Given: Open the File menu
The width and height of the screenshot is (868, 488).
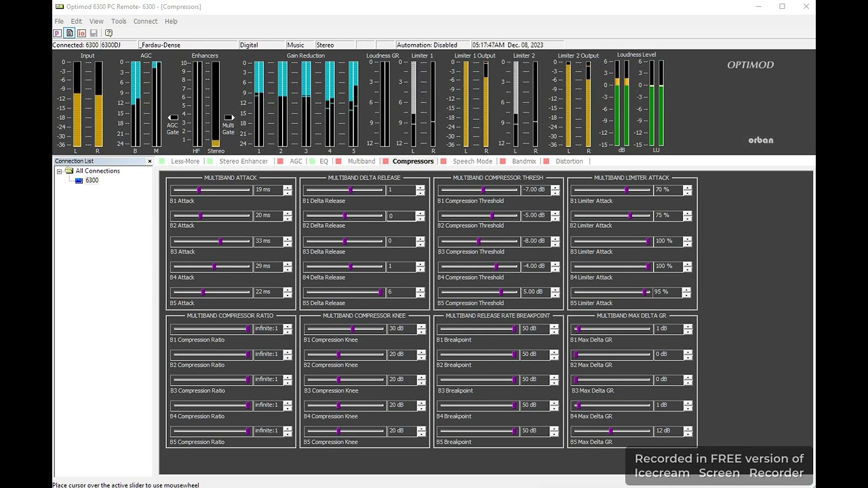Looking at the screenshot, I should 59,21.
